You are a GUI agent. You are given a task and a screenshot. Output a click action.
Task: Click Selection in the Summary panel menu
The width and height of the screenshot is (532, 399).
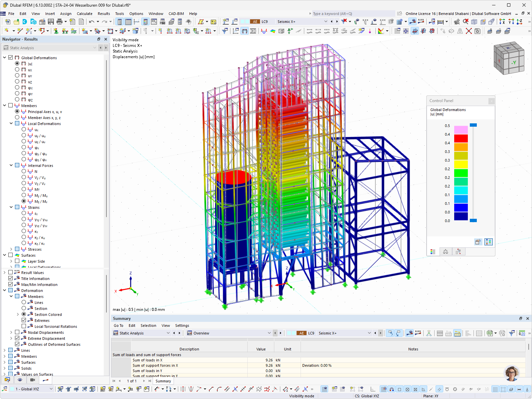(x=148, y=326)
